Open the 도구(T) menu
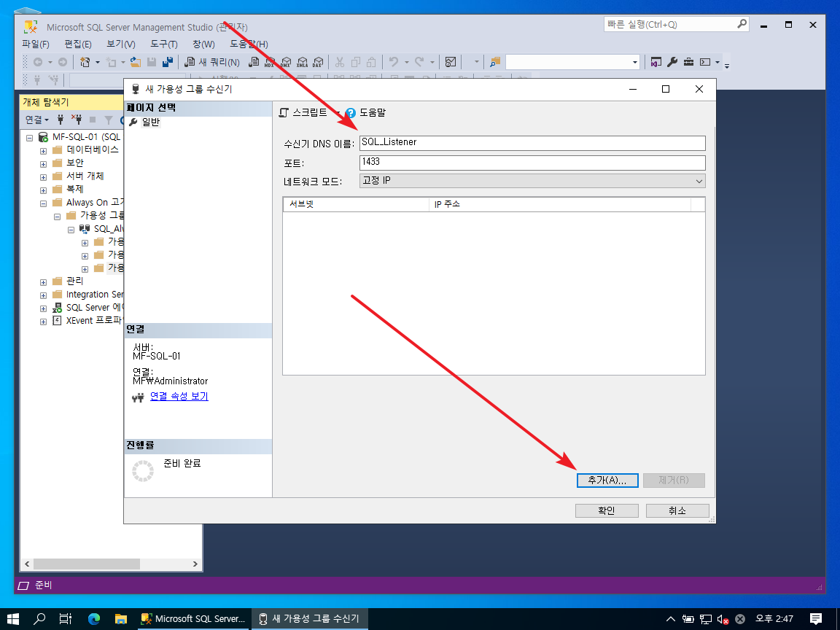This screenshot has width=840, height=630. 164,44
